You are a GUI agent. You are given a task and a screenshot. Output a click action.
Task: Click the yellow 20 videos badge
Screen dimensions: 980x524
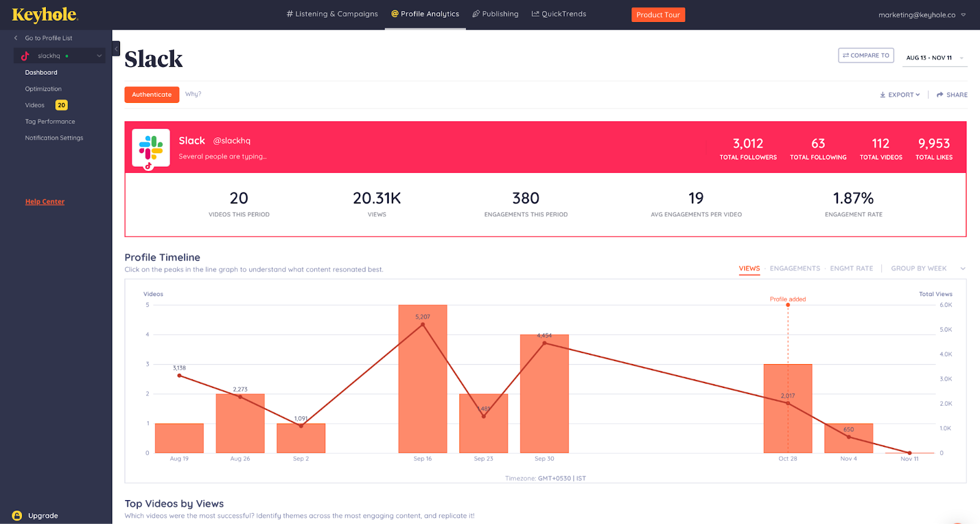(61, 105)
